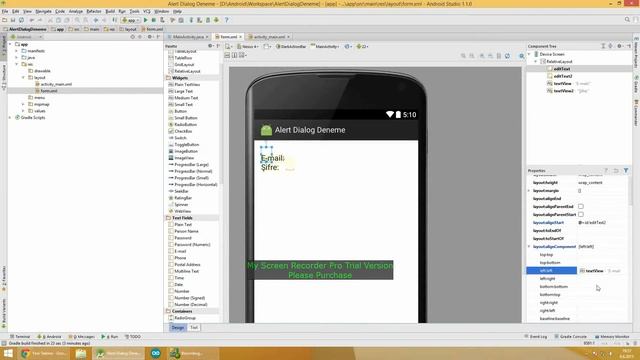Click the Back navigation arrow in toolbar

point(96,20)
